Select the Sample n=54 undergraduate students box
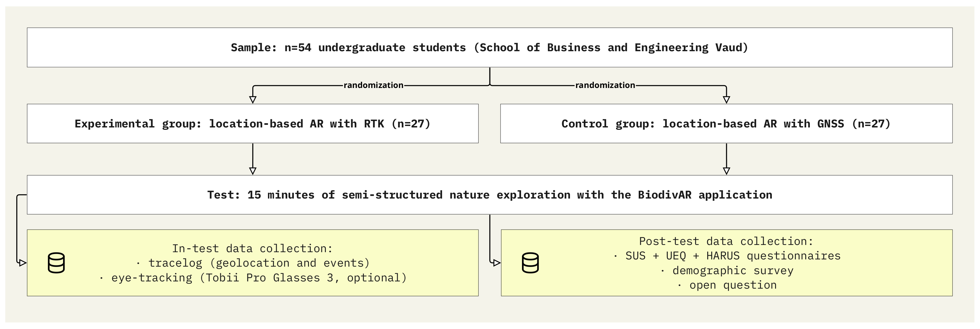The height and width of the screenshot is (329, 980). click(489, 48)
